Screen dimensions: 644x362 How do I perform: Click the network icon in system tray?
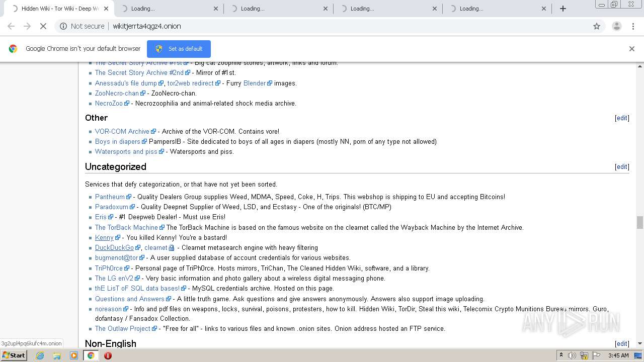(x=584, y=355)
